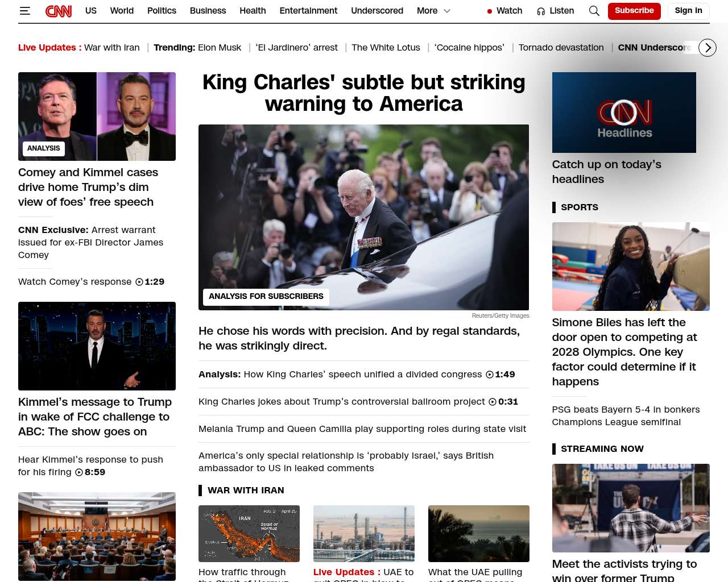Open the Kimmel monologue video thumbnail
This screenshot has height=582, width=728.
click(97, 346)
